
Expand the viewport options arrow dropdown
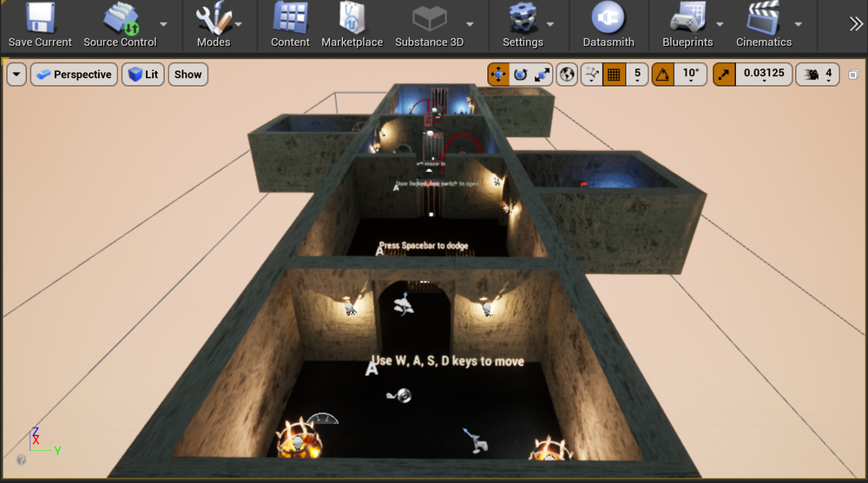point(16,75)
